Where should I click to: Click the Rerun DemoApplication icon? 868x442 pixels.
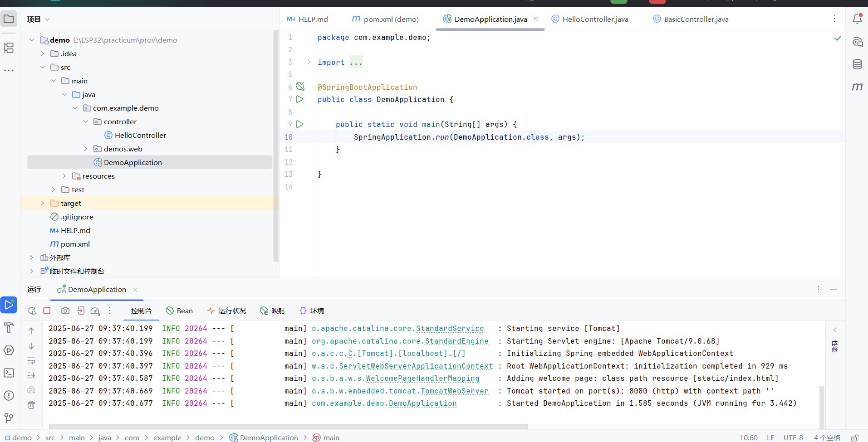[32, 311]
